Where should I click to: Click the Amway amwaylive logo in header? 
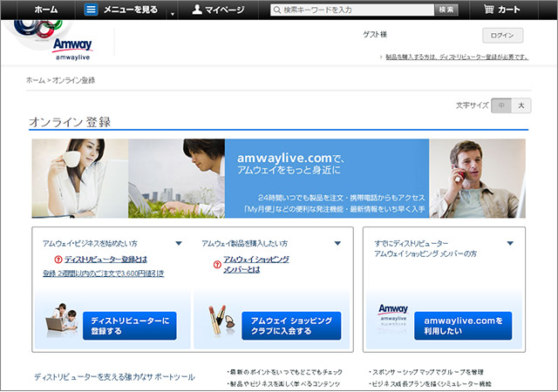coord(72,50)
